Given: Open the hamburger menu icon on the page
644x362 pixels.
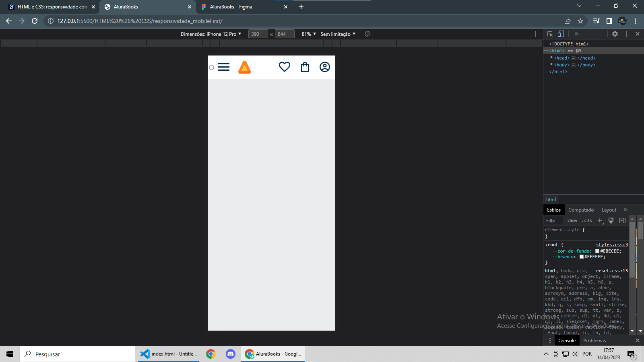Looking at the screenshot, I should point(224,67).
